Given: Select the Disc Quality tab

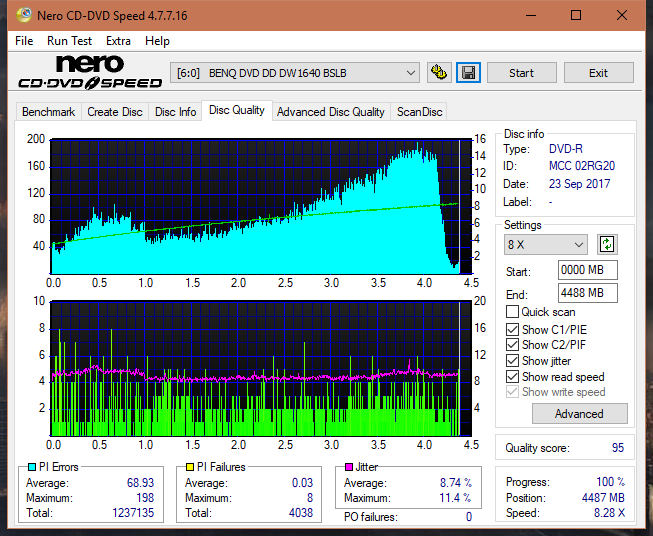Looking at the screenshot, I should pos(237,110).
